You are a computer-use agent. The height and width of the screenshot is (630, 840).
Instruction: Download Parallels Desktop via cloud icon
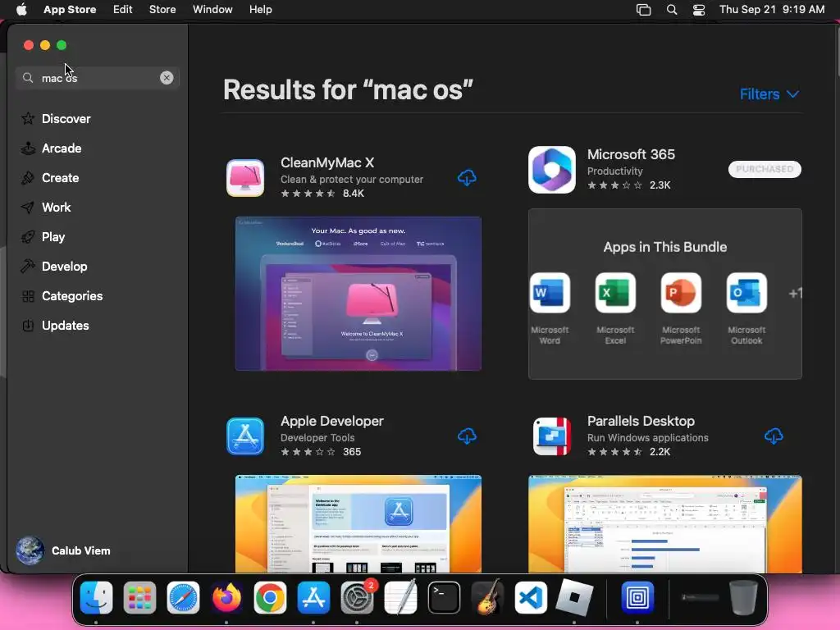point(774,436)
